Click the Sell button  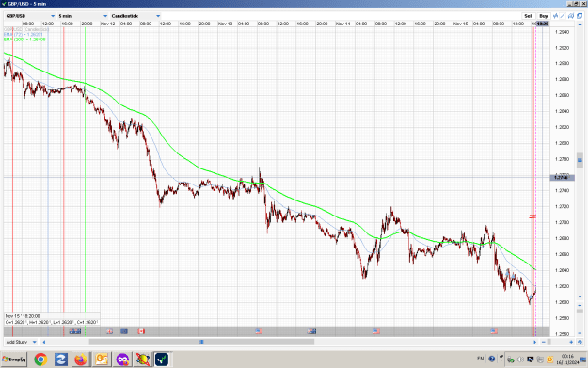pos(529,16)
